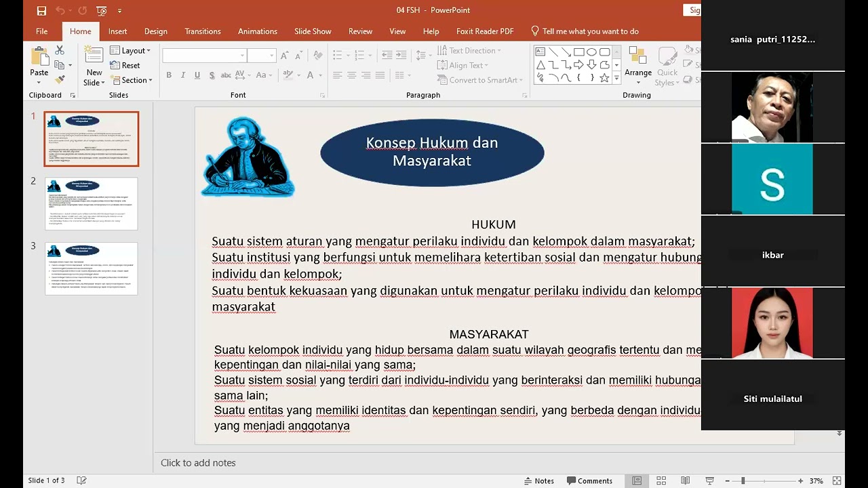868x488 pixels.
Task: Open the font size combo box
Action: pyautogui.click(x=261, y=56)
